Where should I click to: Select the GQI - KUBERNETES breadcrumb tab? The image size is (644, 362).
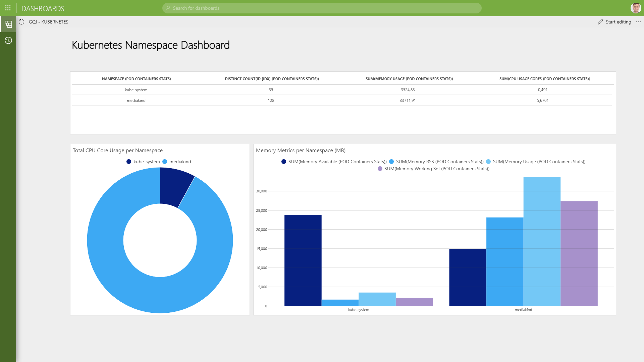click(x=48, y=22)
